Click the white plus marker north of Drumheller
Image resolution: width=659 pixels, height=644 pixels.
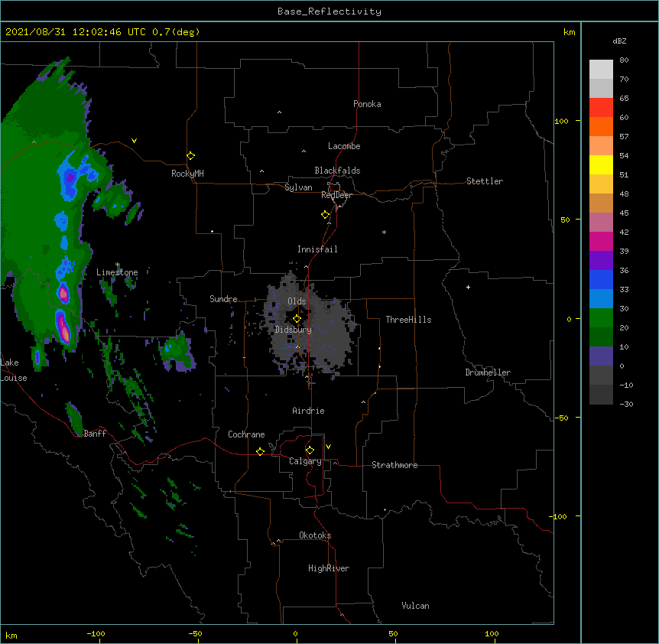coord(468,287)
